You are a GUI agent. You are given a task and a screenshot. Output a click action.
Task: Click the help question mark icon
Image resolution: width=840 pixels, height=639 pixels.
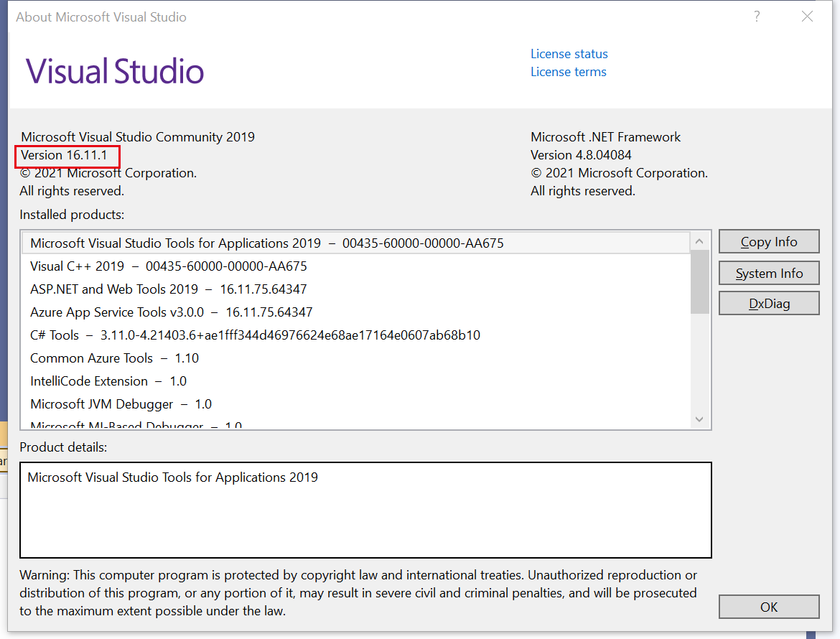pyautogui.click(x=757, y=17)
